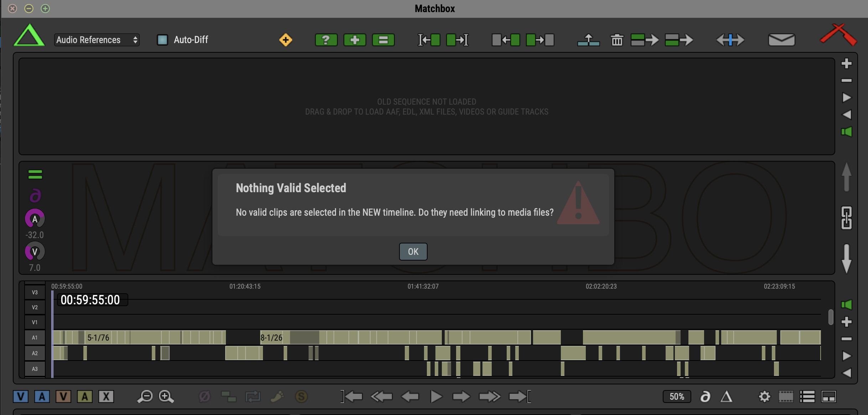Click the yellow diamond plus icon

point(285,40)
